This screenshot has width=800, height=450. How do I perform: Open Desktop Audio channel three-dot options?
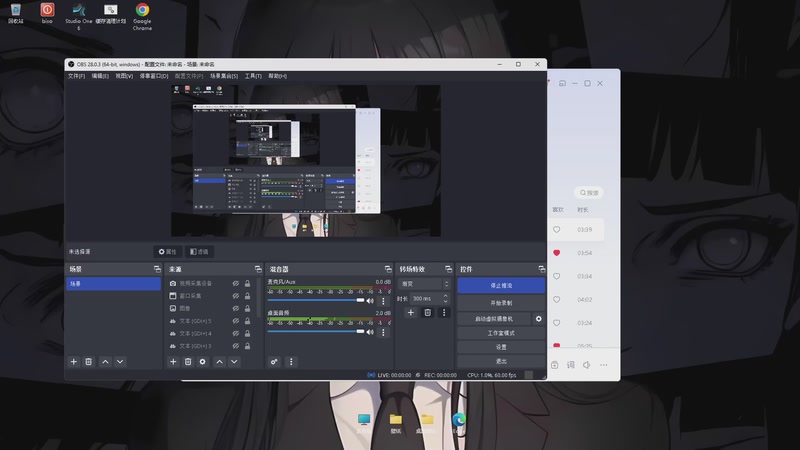coord(384,332)
